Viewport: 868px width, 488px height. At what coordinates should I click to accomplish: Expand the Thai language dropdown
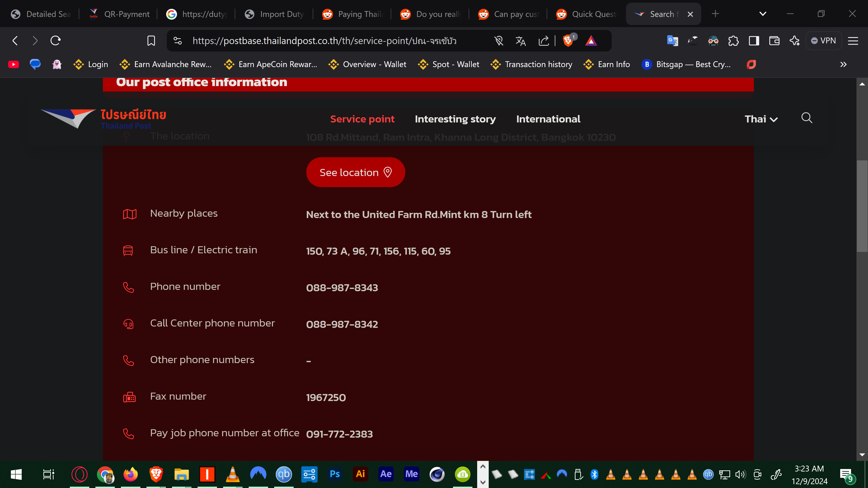click(761, 119)
